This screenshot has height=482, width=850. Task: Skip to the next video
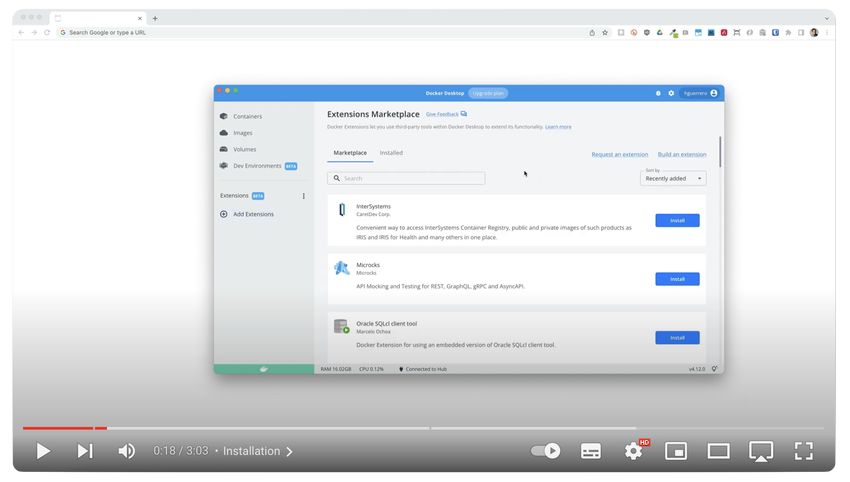coord(85,451)
